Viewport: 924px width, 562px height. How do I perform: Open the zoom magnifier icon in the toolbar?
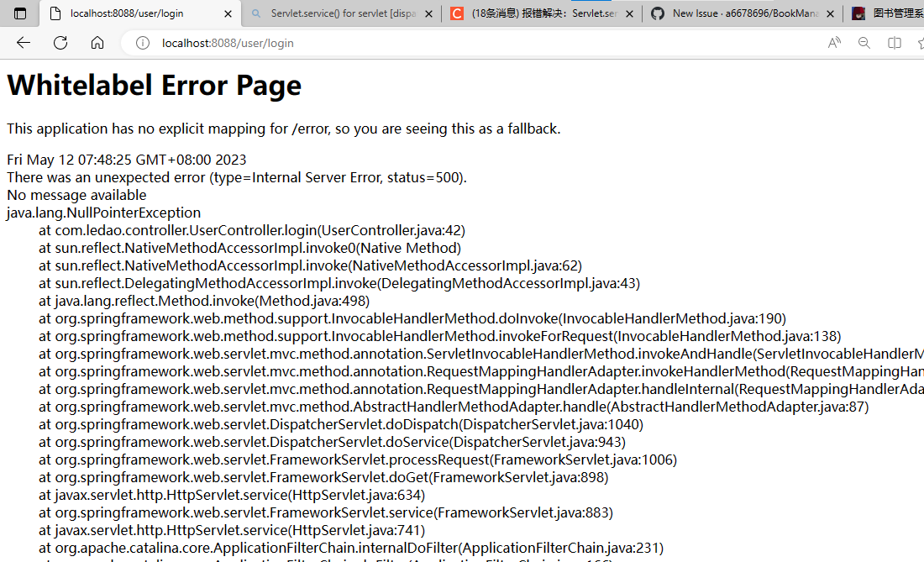[864, 42]
